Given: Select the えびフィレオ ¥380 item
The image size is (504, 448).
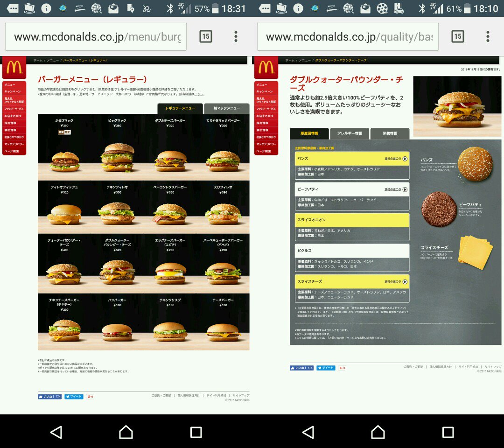Looking at the screenshot, I should point(223,207).
